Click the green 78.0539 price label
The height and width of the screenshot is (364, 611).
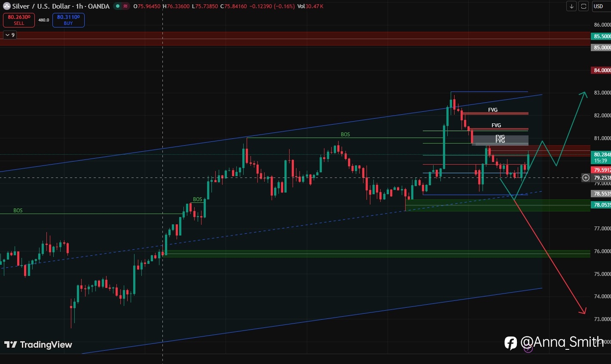601,205
